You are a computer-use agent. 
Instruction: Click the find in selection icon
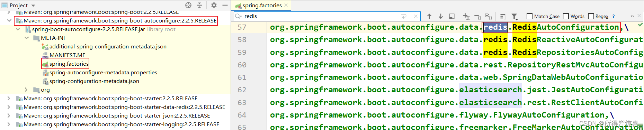click(x=452, y=16)
